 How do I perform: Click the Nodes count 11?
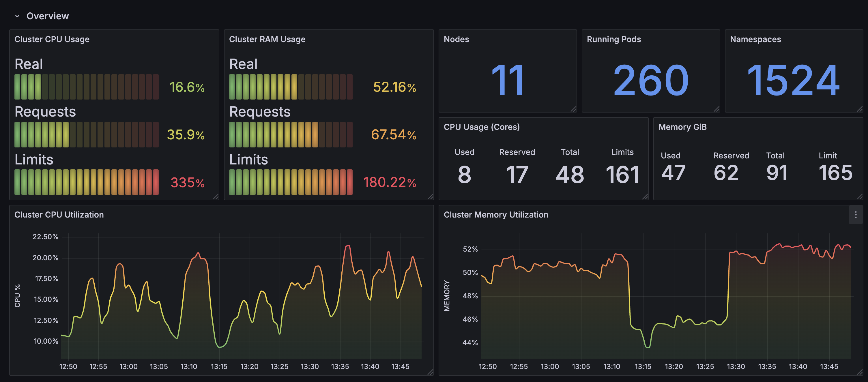pos(508,80)
